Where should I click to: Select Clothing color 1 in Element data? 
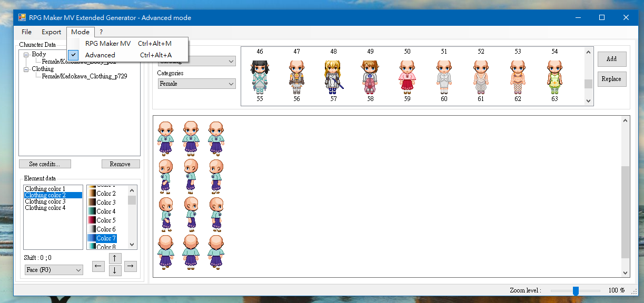coord(53,189)
